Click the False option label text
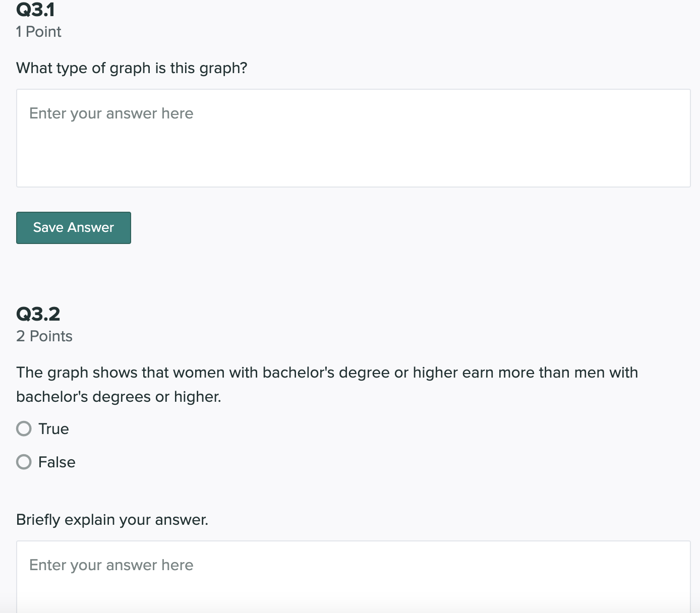The width and height of the screenshot is (700, 613). (x=56, y=462)
